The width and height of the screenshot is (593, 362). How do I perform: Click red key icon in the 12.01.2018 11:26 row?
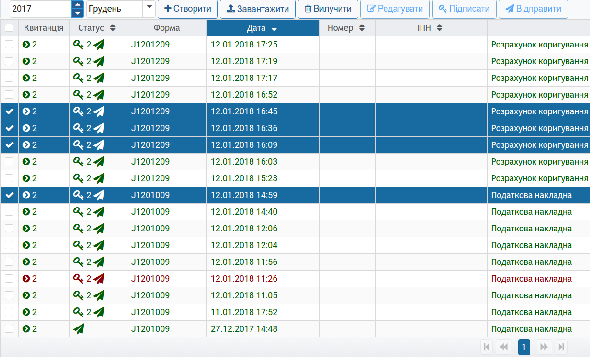[78, 278]
